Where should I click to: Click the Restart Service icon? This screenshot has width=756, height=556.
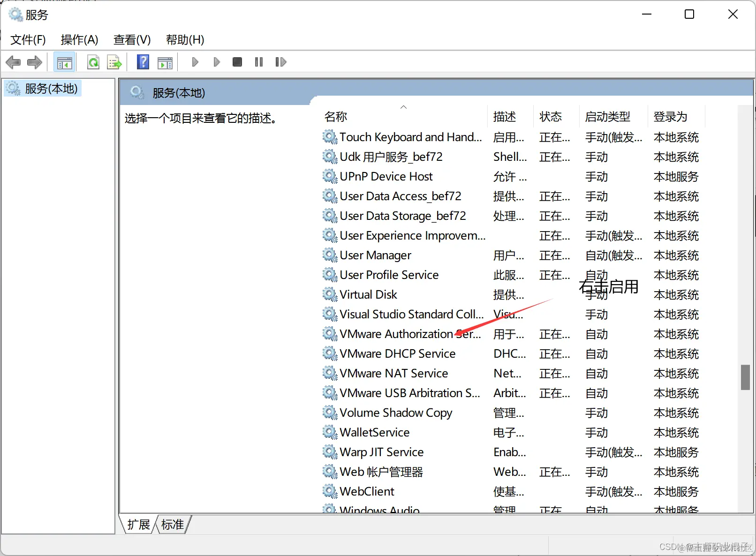(280, 62)
